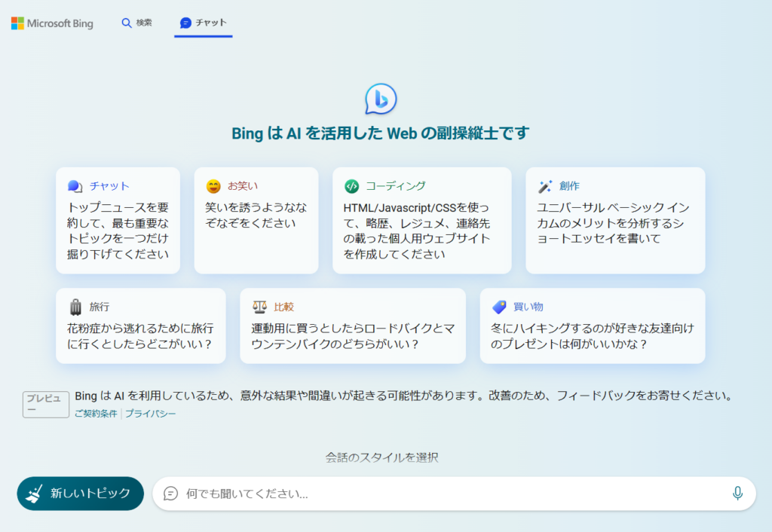Click the 会話のスタイルを選択 label

pyautogui.click(x=381, y=457)
